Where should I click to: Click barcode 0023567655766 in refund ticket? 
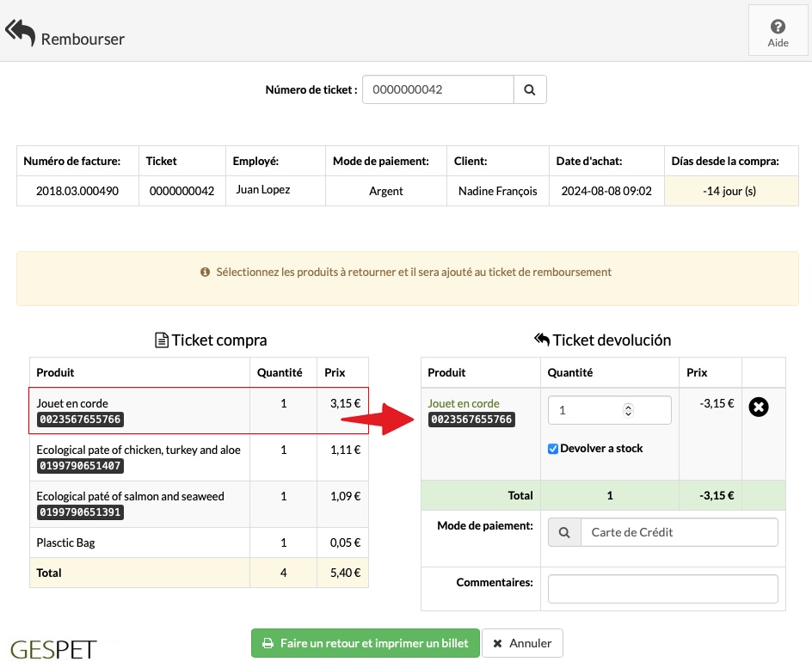[471, 420]
